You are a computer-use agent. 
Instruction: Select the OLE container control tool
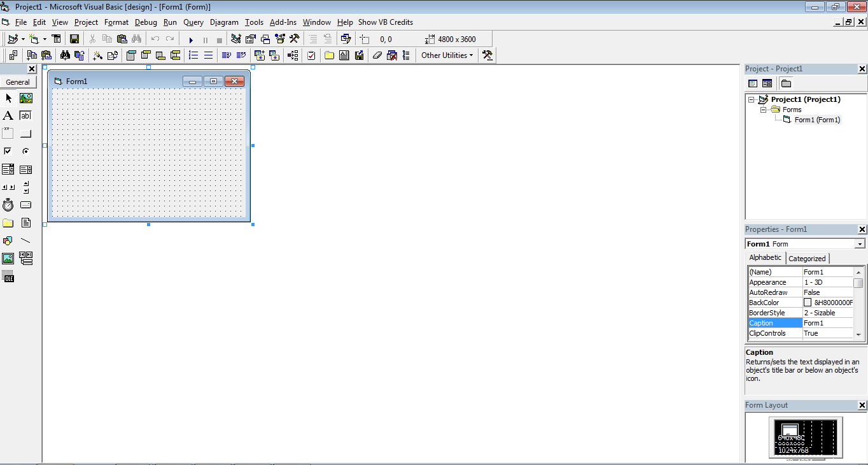tap(9, 276)
